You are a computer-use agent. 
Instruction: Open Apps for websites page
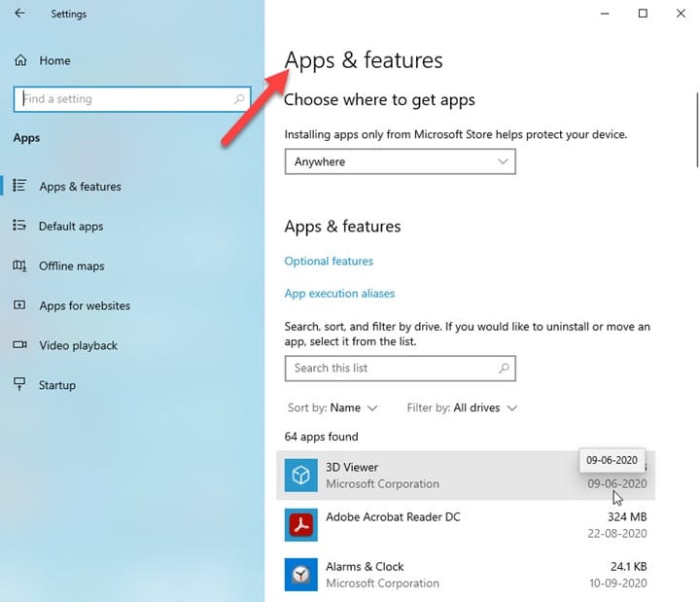pyautogui.click(x=85, y=306)
